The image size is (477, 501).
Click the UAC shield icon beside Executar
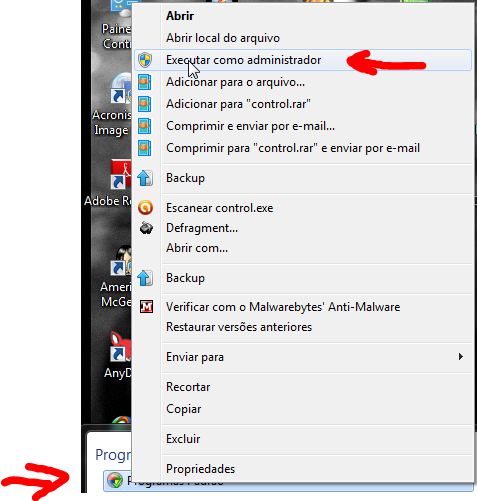145,60
